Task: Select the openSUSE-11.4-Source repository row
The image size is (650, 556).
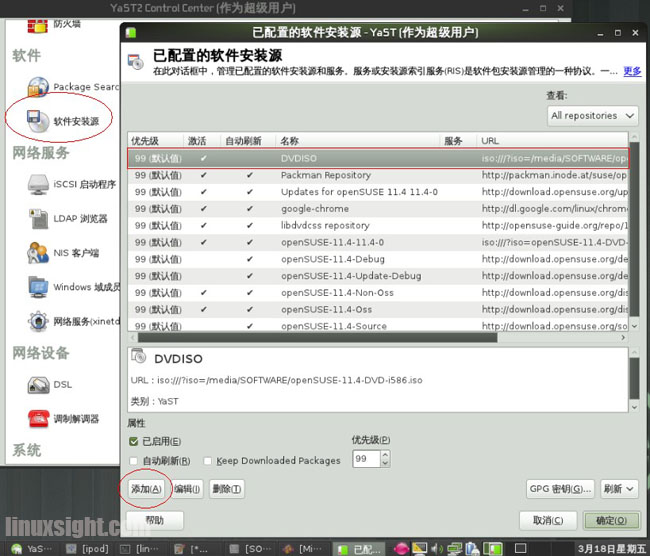Action: [x=378, y=325]
